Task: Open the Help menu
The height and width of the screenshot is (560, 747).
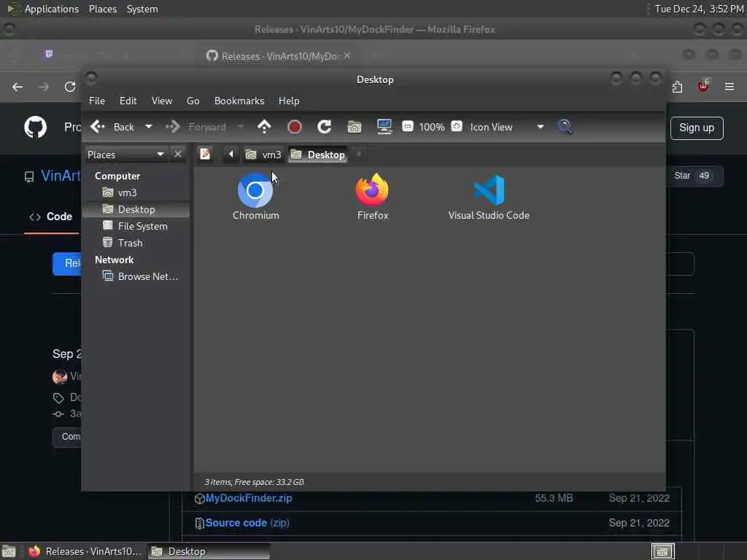Action: 289,101
